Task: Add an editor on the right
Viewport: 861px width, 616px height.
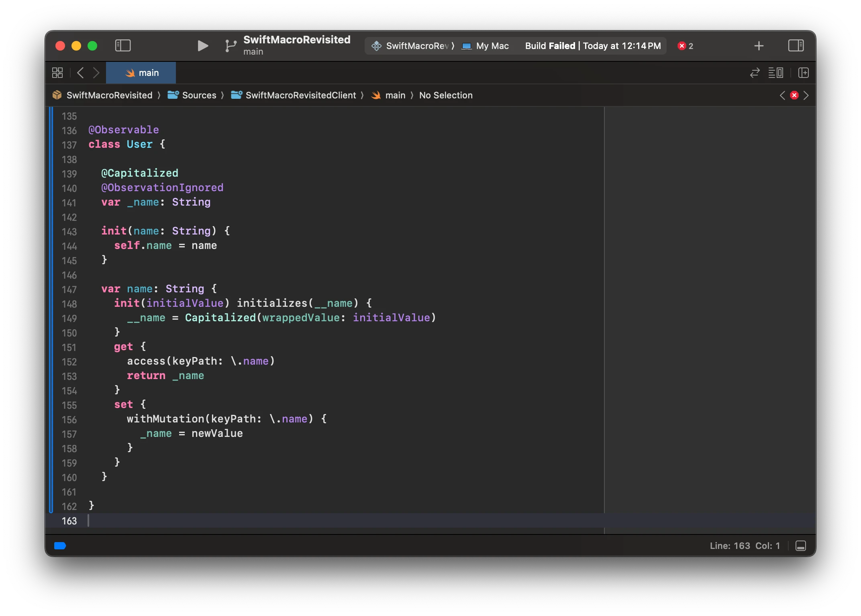Action: 803,73
